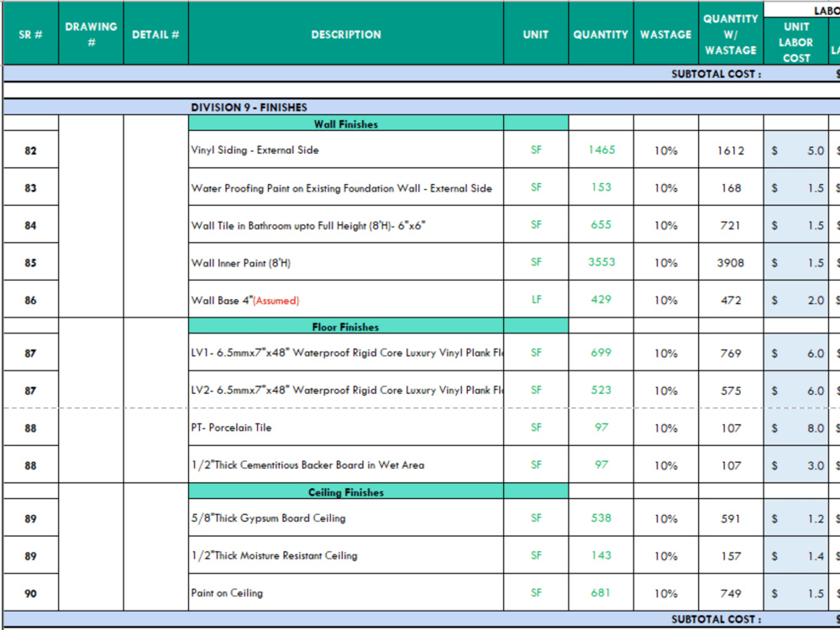Select the DESCRIPTION column header

pyautogui.click(x=346, y=34)
